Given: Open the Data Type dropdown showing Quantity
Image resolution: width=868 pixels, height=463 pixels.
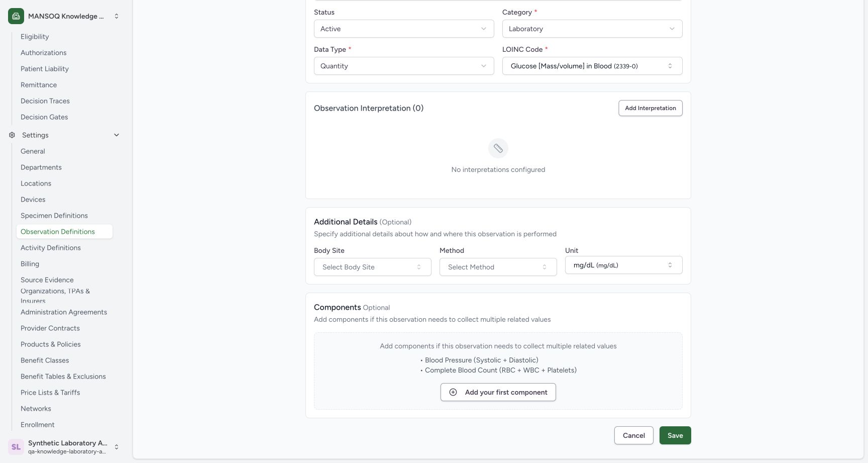Looking at the screenshot, I should pos(404,66).
